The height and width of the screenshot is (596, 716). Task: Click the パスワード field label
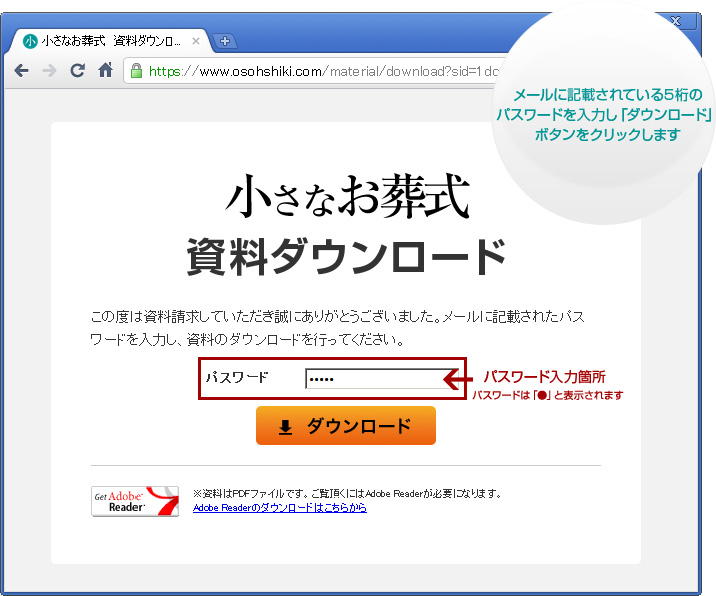(237, 377)
